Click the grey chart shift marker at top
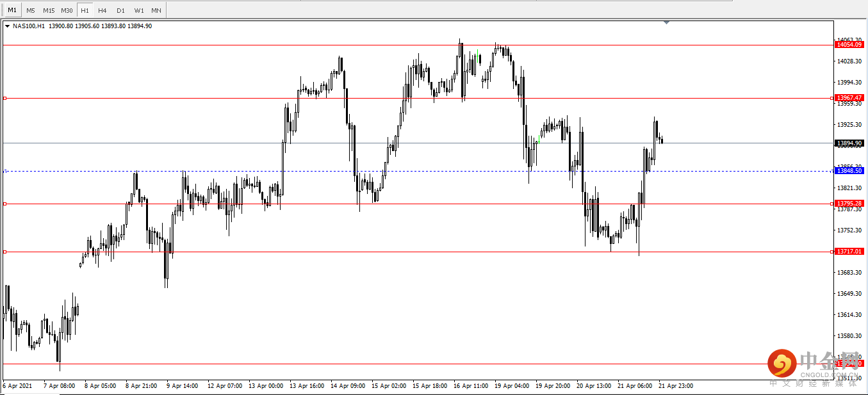 [667, 22]
